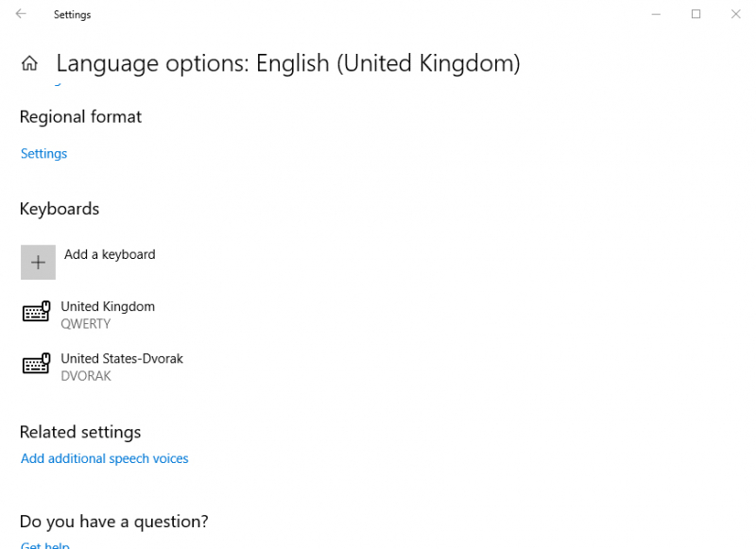Select the United Kingdom keyboard icon
The image size is (756, 549).
coord(36,312)
